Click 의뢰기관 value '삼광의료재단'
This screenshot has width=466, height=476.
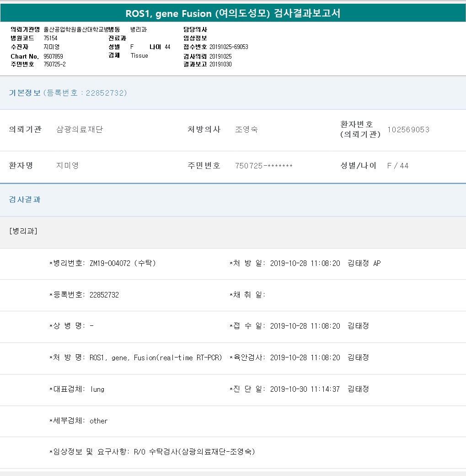click(x=80, y=130)
